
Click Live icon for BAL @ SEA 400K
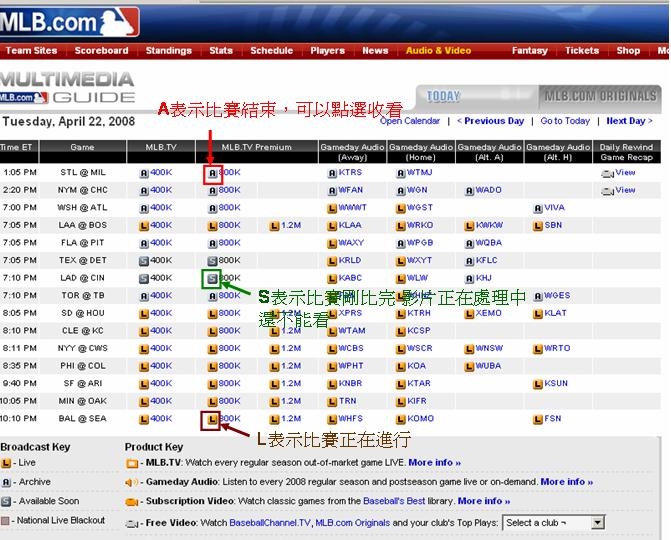[144, 419]
